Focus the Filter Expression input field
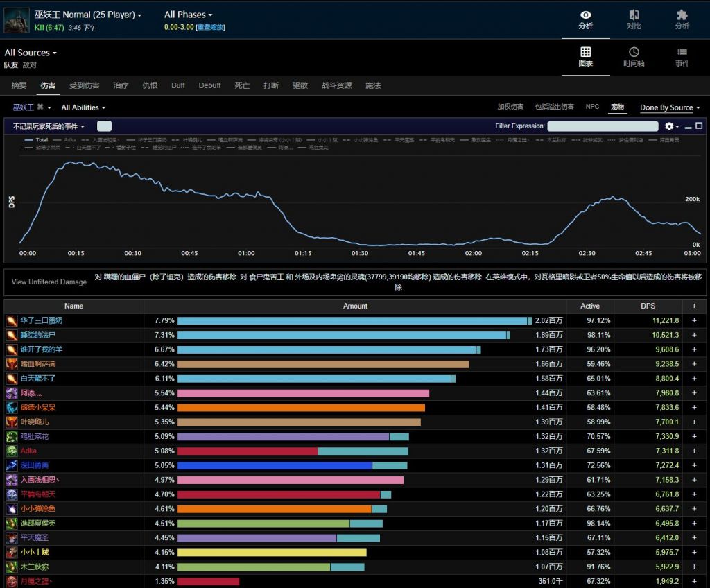 pyautogui.click(x=602, y=126)
